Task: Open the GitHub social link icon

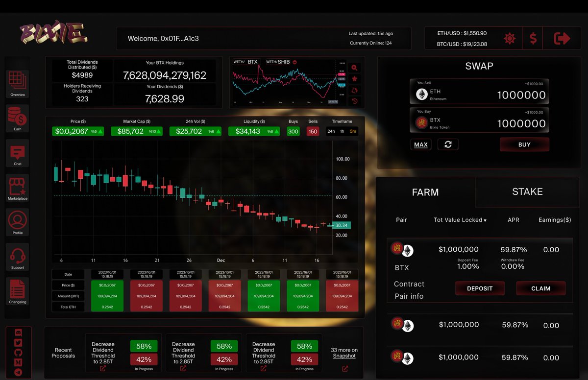Action: pyautogui.click(x=19, y=353)
